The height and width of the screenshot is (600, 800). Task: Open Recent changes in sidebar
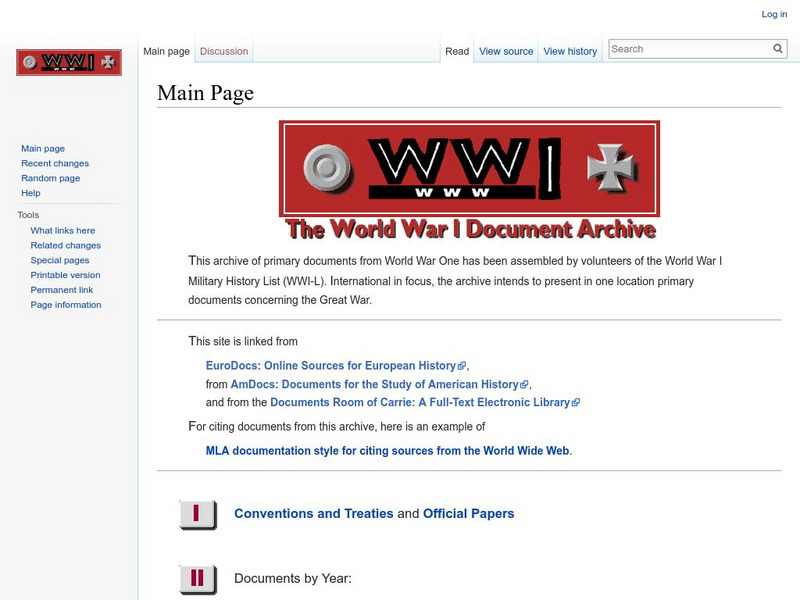click(55, 163)
